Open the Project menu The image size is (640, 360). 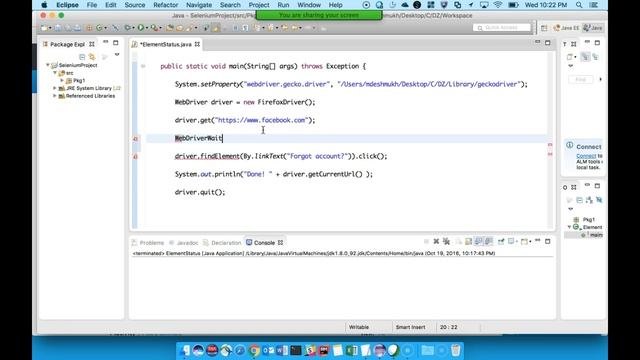point(259,5)
